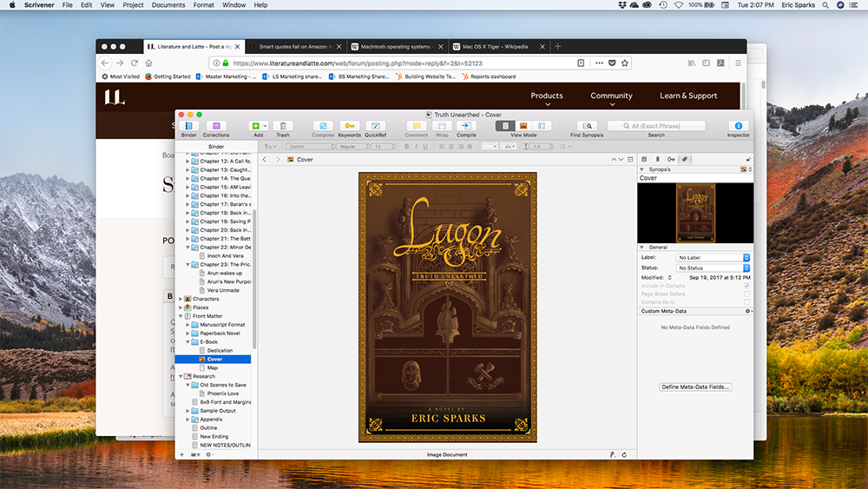Click the Compile toolbar icon

pyautogui.click(x=466, y=126)
